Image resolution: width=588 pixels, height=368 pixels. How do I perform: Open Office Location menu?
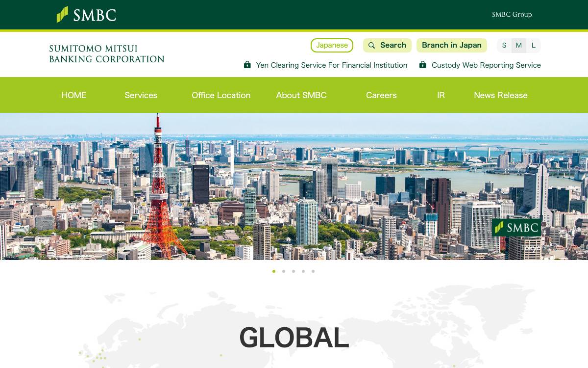(x=221, y=95)
